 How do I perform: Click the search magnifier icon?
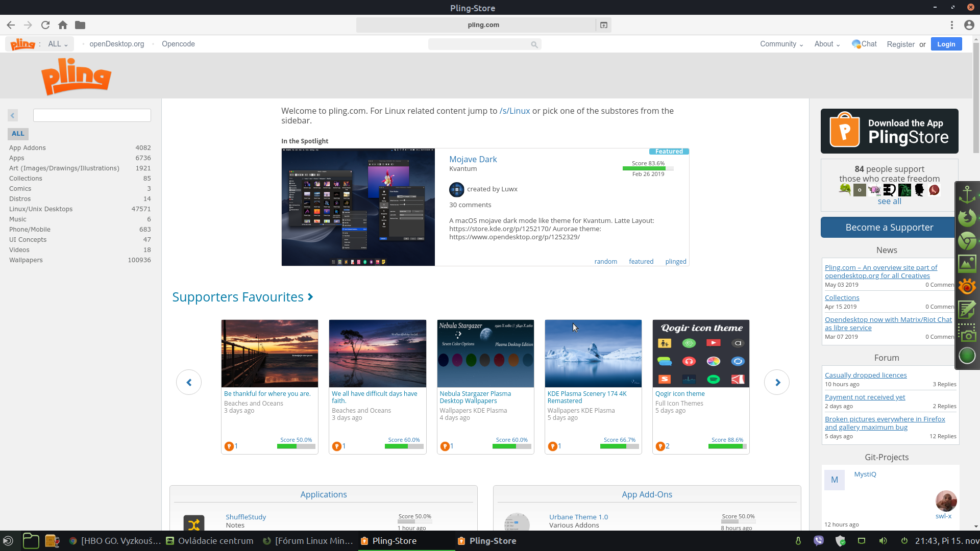click(534, 44)
